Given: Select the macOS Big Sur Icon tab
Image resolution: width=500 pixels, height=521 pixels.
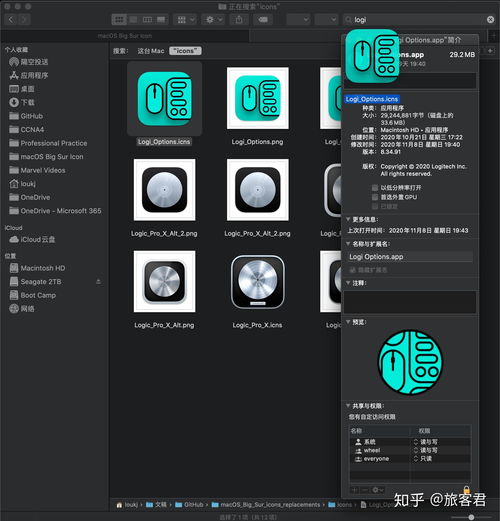Looking at the screenshot, I should click(x=125, y=36).
